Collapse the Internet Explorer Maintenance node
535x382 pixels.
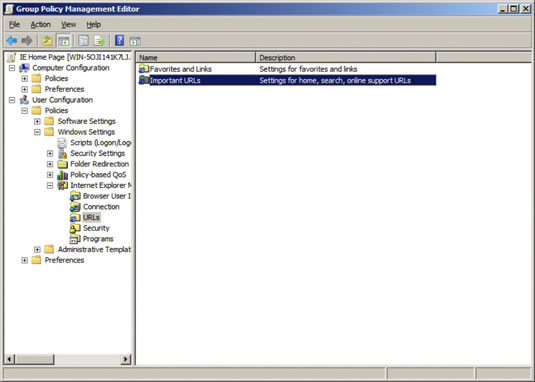coord(50,186)
